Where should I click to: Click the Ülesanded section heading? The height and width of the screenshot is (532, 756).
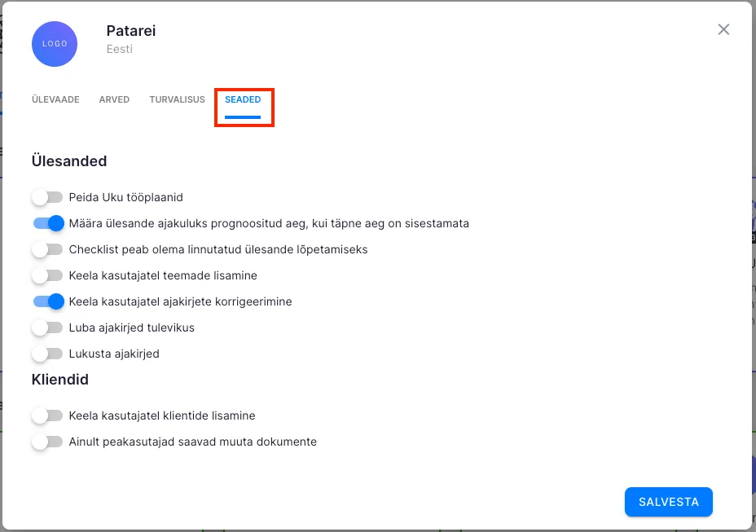coord(69,161)
